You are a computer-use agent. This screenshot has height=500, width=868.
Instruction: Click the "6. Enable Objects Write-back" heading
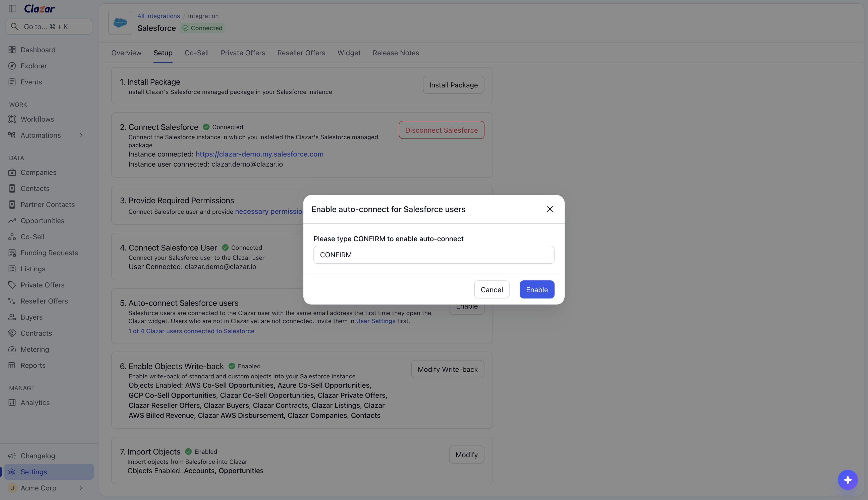172,366
